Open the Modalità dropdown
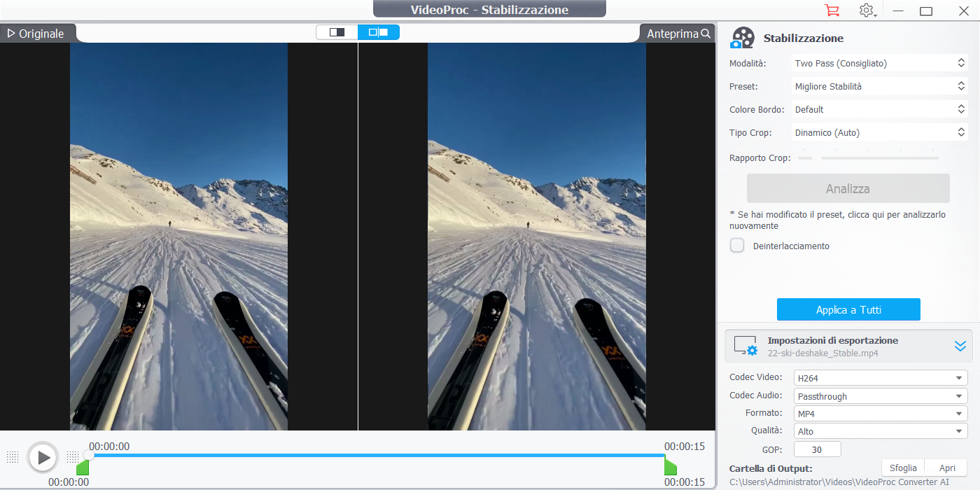 pyautogui.click(x=879, y=63)
